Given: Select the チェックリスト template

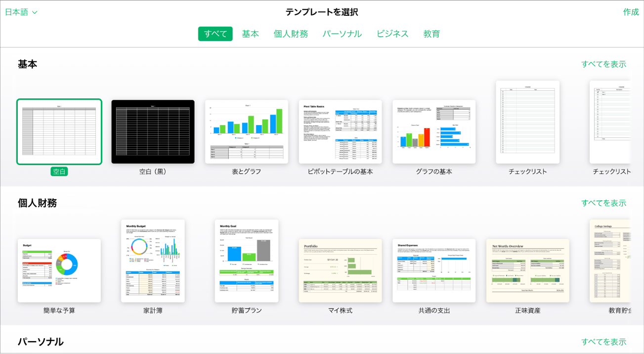Looking at the screenshot, I should (x=527, y=122).
